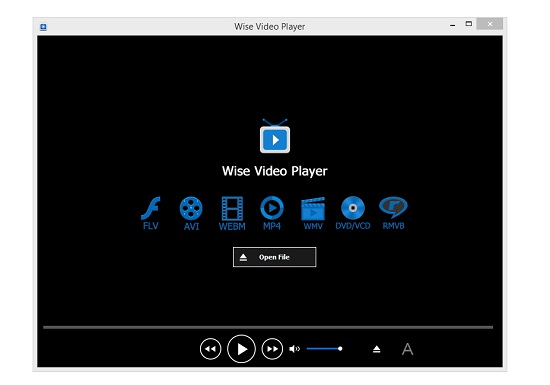Click the app icon in title bar
Viewport: 550px width, 385px height.
[43, 27]
